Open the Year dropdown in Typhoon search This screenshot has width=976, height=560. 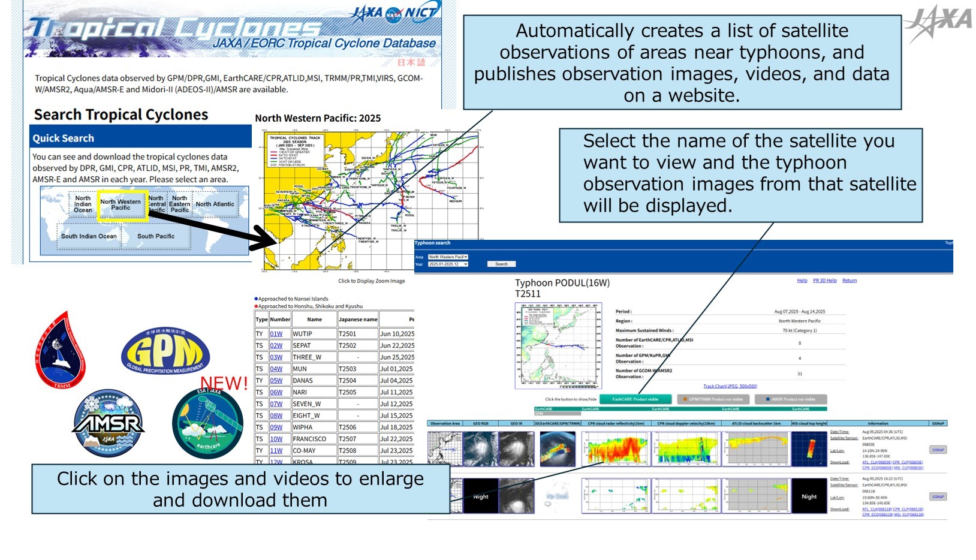[448, 264]
